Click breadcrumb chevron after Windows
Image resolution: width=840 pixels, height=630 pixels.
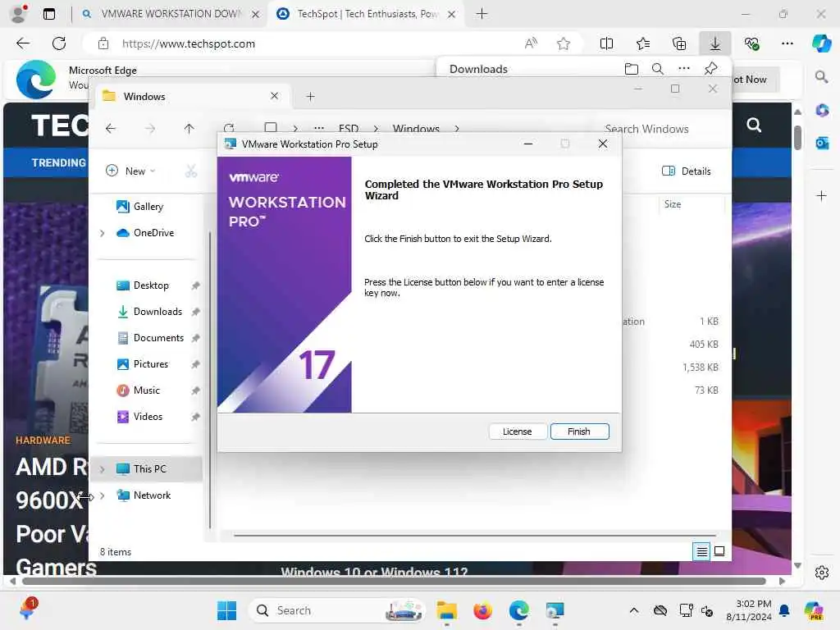pyautogui.click(x=456, y=129)
